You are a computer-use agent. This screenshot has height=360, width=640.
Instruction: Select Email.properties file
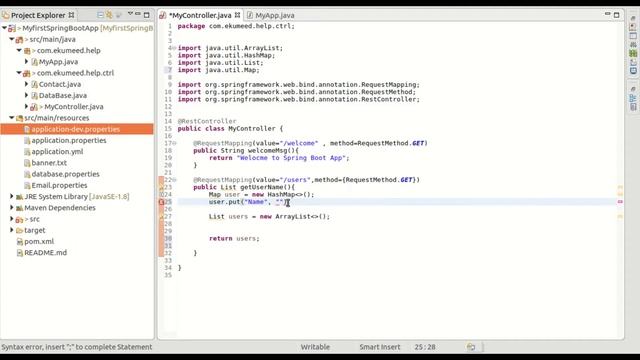[x=60, y=185]
